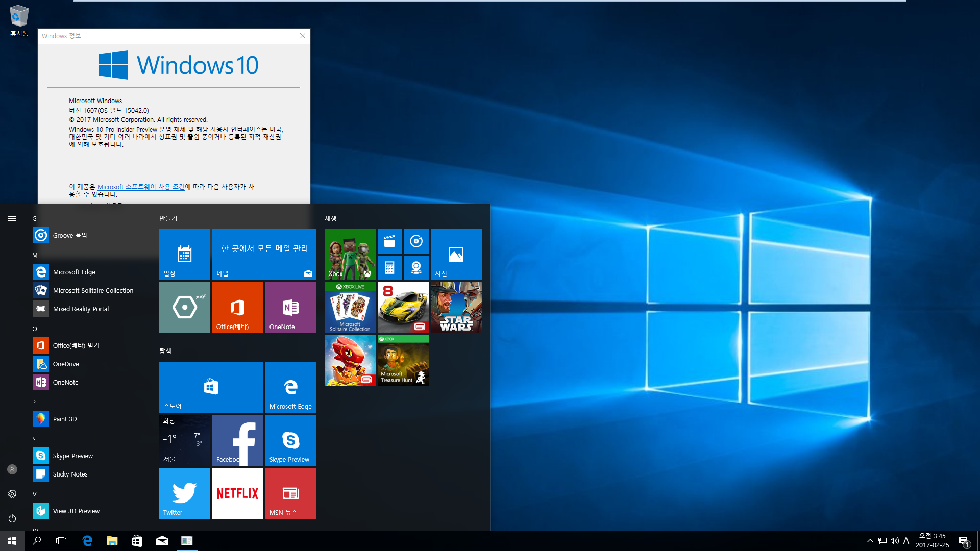Open the volume speaker tray icon
This screenshot has width=980, height=551.
click(894, 541)
